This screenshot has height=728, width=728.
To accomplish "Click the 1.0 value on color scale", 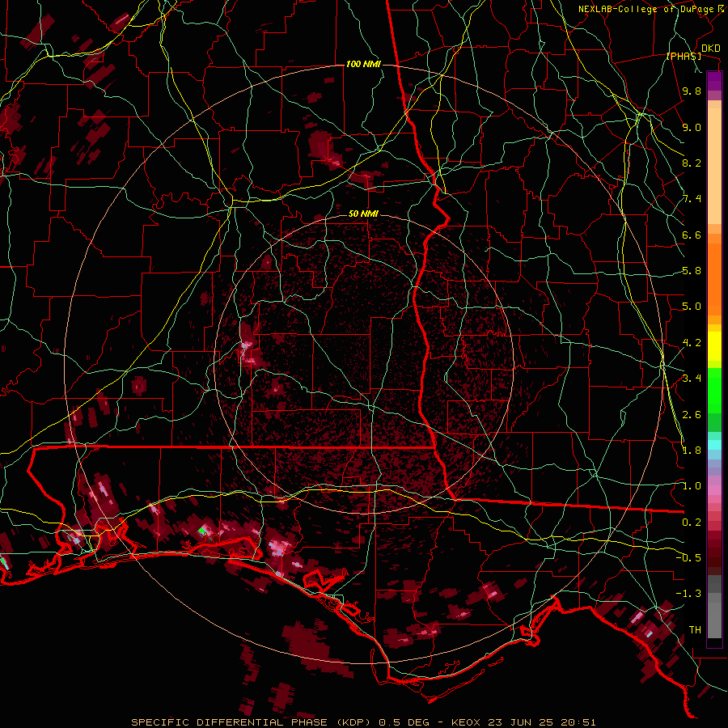I will [x=692, y=486].
